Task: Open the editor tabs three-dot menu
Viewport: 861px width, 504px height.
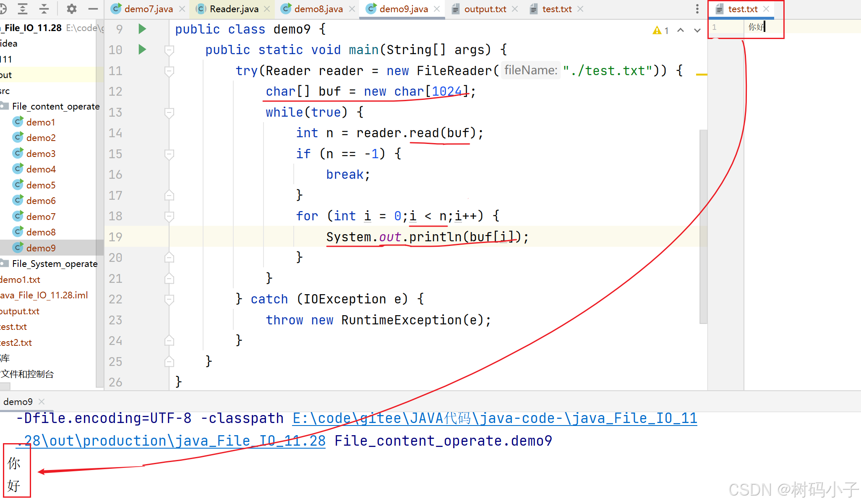Action: (697, 9)
